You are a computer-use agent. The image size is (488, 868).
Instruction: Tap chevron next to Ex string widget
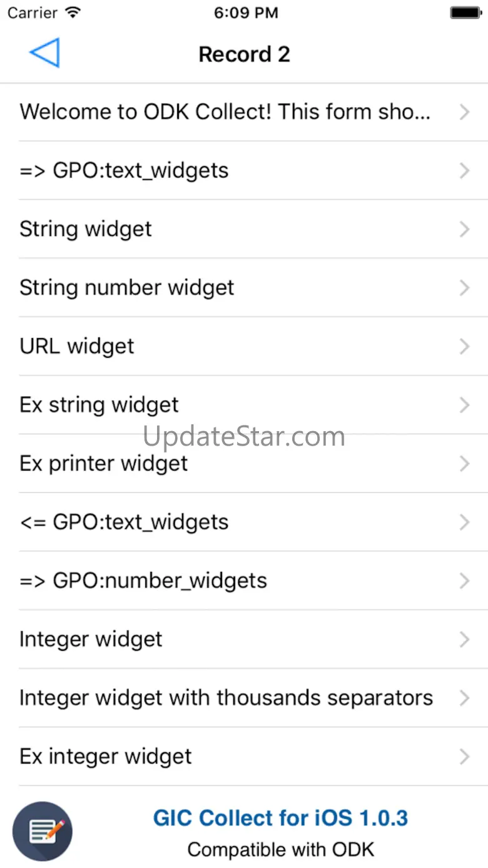(x=464, y=405)
